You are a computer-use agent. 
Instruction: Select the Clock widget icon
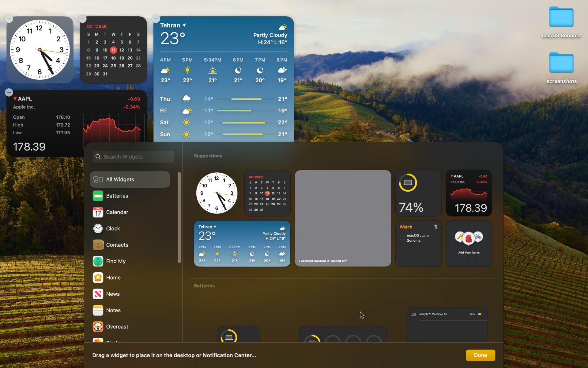pyautogui.click(x=97, y=228)
